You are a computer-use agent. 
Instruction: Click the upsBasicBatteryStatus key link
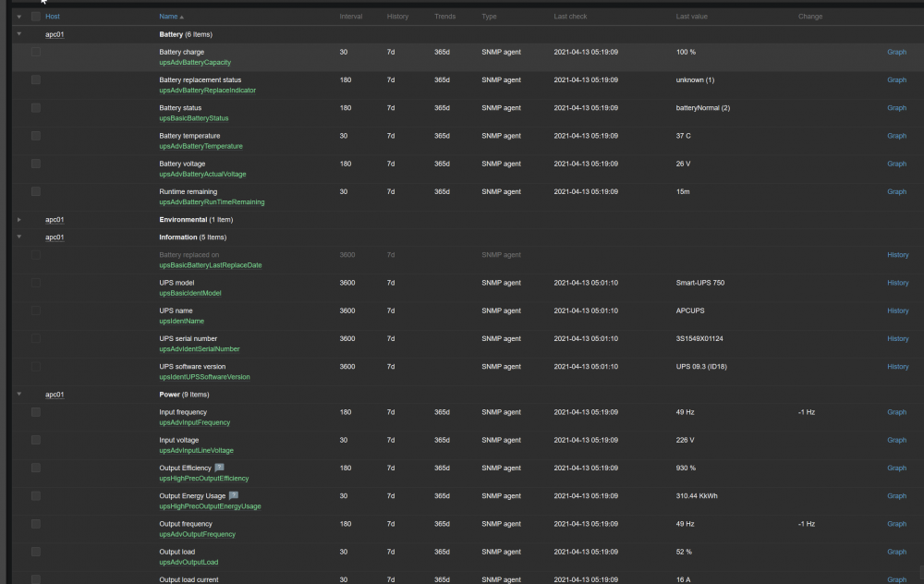click(x=193, y=118)
